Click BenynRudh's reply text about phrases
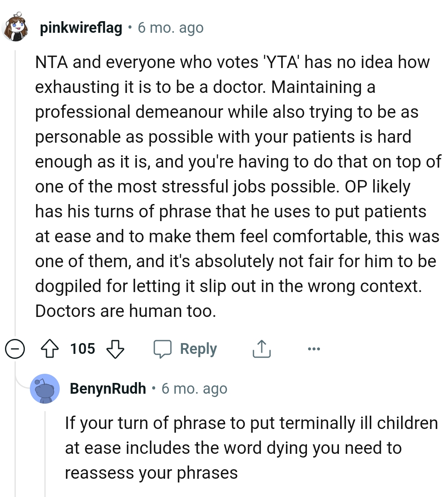This screenshot has height=497, width=448. click(249, 448)
